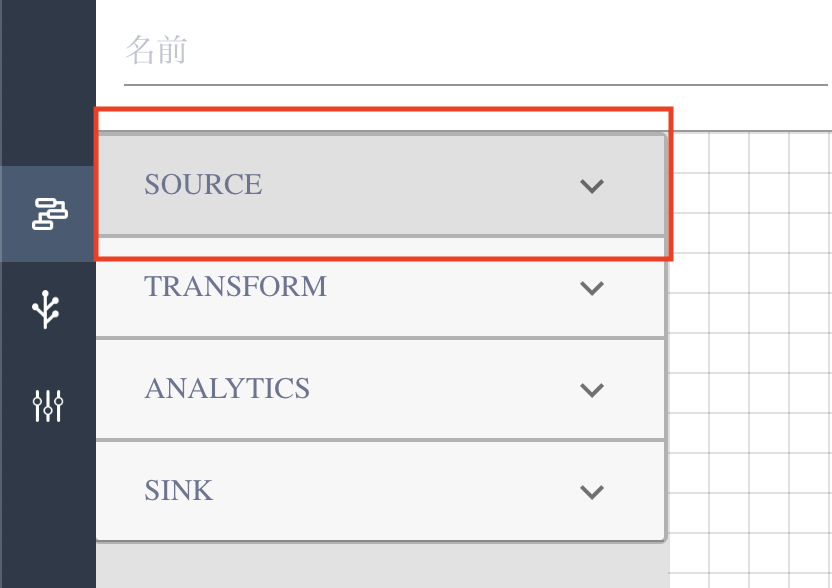Expand the SINK section chevron

592,491
